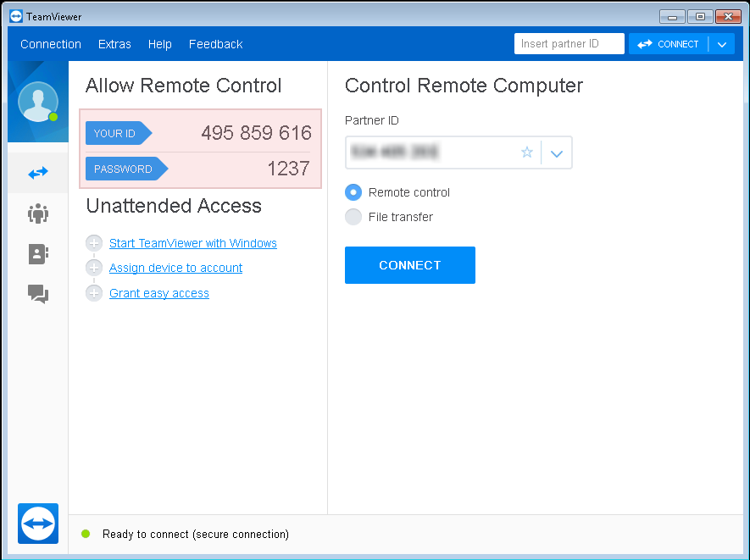Image resolution: width=750 pixels, height=560 pixels.
Task: Click Your ID number 495 859 616
Action: coord(257,132)
